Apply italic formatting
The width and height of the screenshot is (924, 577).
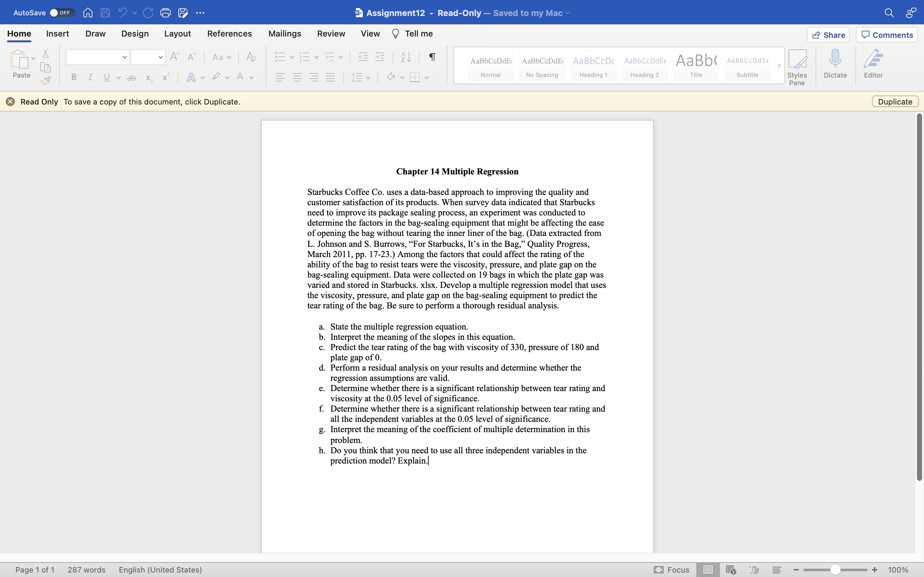click(90, 78)
